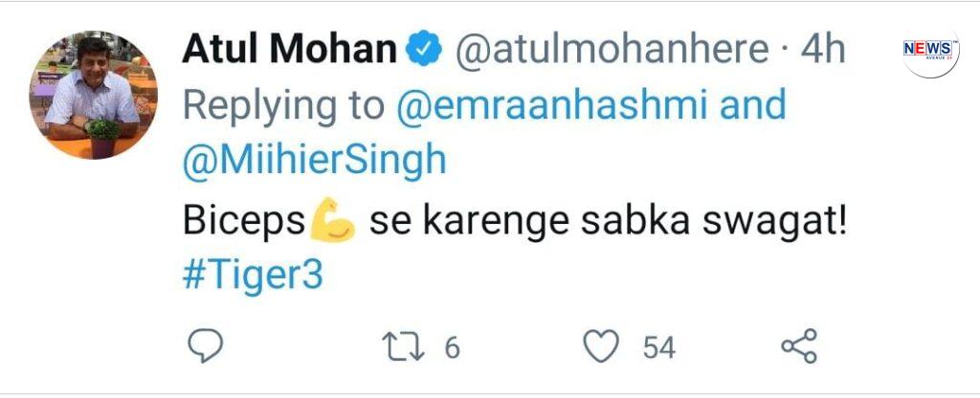Click the like count 54
This screenshot has height=398, width=980.
658,347
